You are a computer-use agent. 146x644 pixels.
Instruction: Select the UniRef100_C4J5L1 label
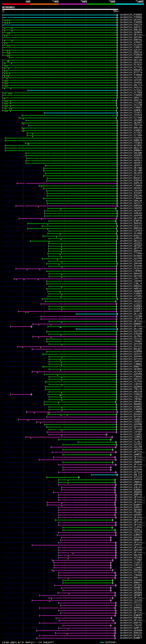pos(131,442)
